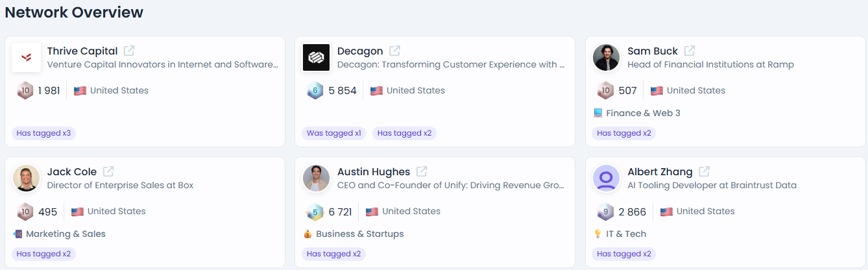Open Thrive Capital external link icon
Screen dimensions: 868x270
[129, 51]
